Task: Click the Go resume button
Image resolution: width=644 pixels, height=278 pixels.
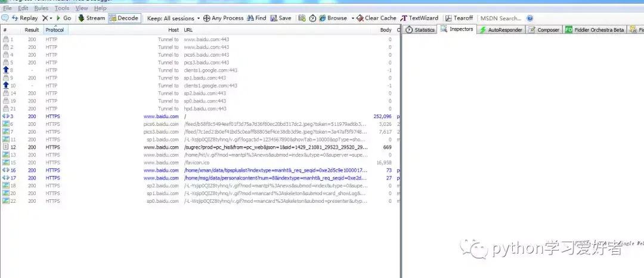Action: [64, 18]
